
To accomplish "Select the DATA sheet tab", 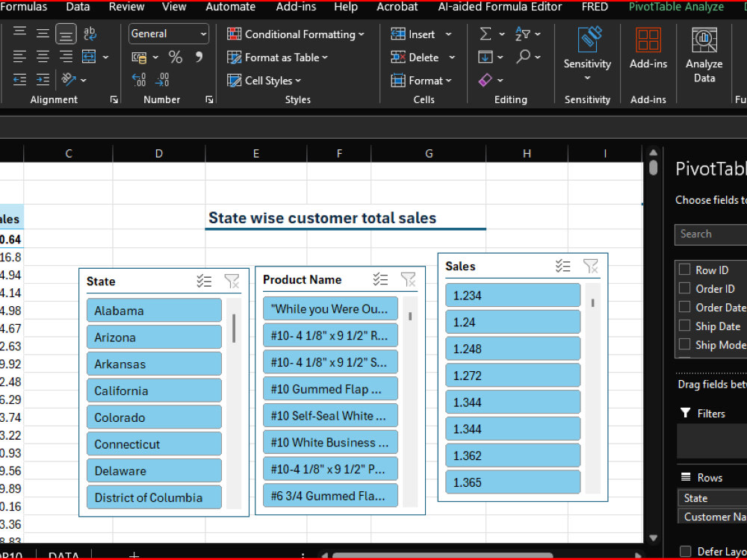I will tap(63, 556).
